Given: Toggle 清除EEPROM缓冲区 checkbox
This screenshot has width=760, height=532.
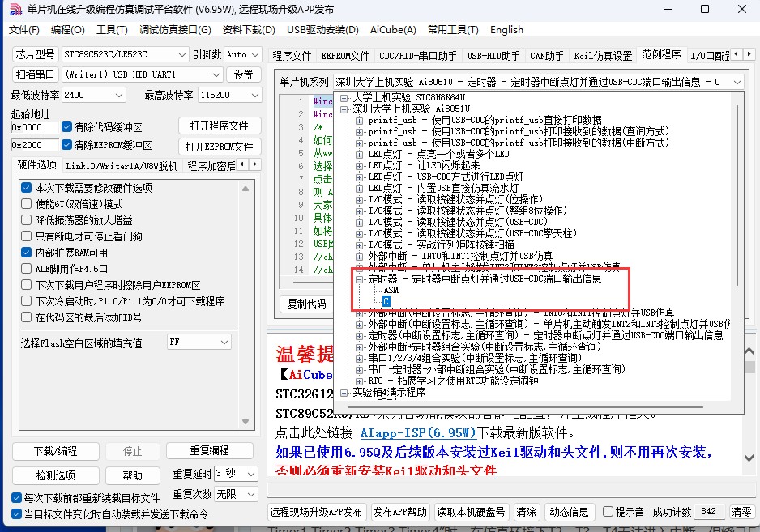Looking at the screenshot, I should point(67,144).
